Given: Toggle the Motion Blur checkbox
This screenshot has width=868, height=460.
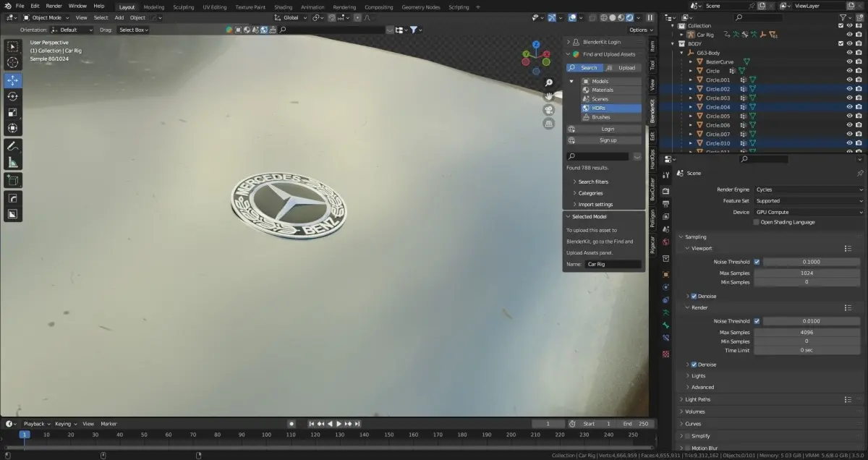Looking at the screenshot, I should pyautogui.click(x=687, y=448).
